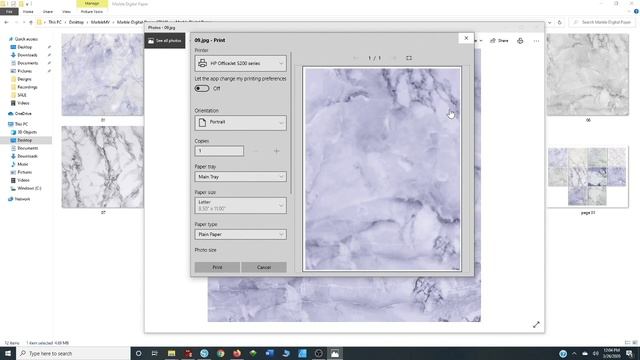
Task: Click the taskbar search box
Action: pyautogui.click(x=73, y=353)
